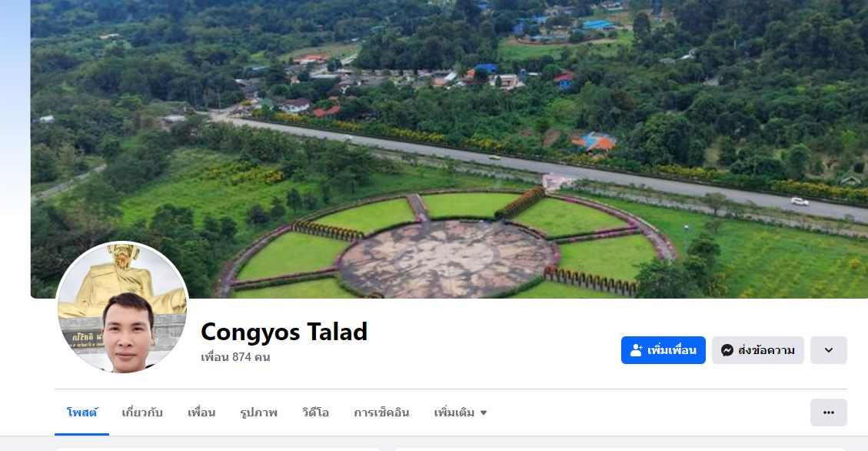Click the ส่งข้อความ button

[758, 350]
